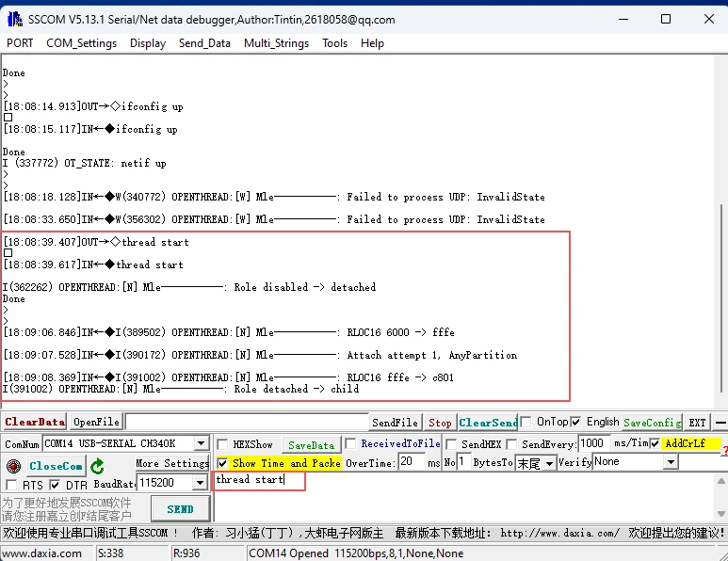Enable the RTS checkbox
This screenshot has width=728, height=561.
click(x=11, y=485)
